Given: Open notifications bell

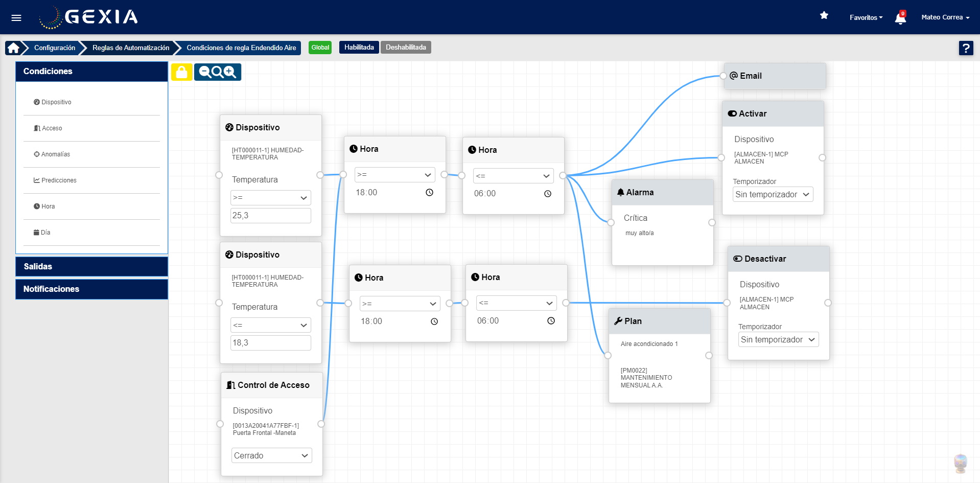Looking at the screenshot, I should click(x=900, y=18).
